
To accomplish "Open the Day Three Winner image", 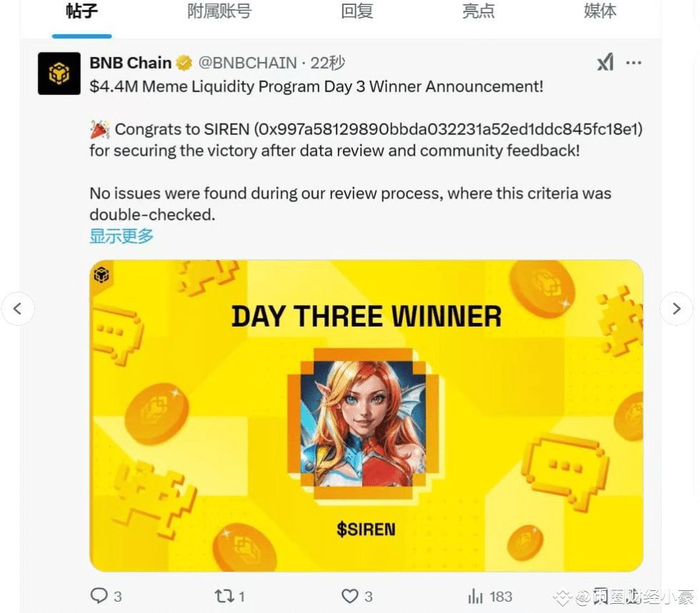I will tap(366, 416).
